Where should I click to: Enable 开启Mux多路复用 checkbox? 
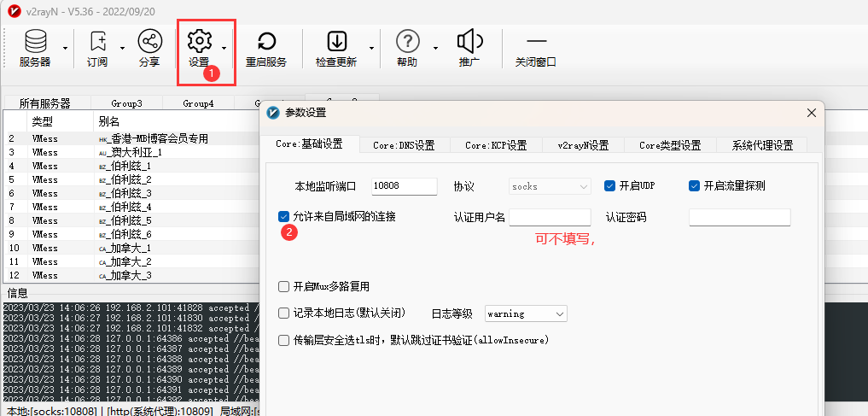tap(284, 286)
